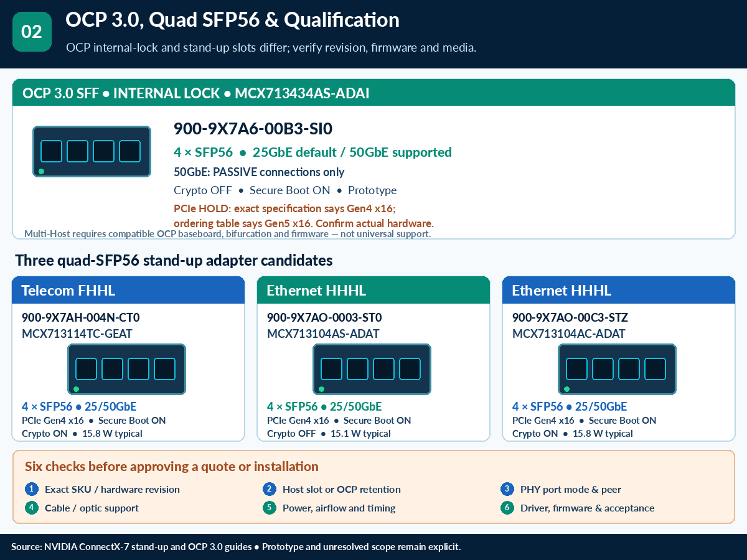Click the Telecom FHHL adapter card illustration
The image size is (747, 560).
coord(127,369)
